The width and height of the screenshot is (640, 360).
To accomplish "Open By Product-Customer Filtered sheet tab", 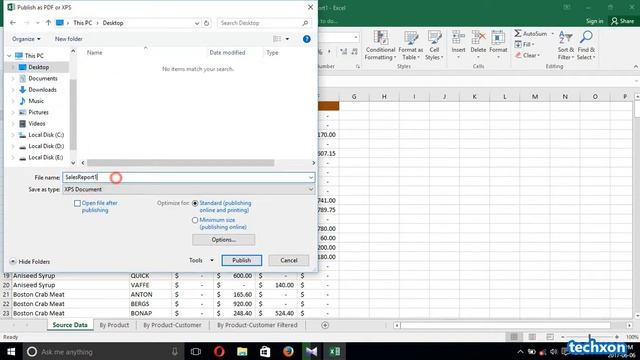I will tap(257, 325).
